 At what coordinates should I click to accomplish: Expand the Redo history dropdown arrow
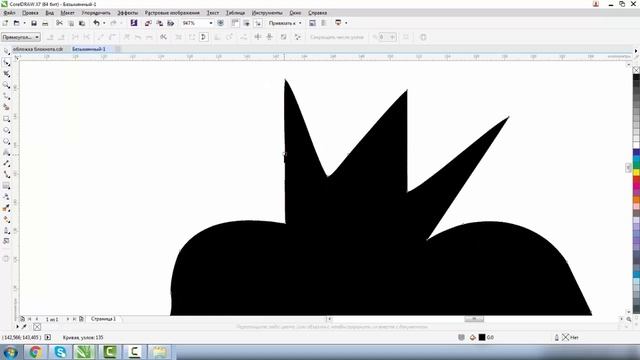[121, 23]
